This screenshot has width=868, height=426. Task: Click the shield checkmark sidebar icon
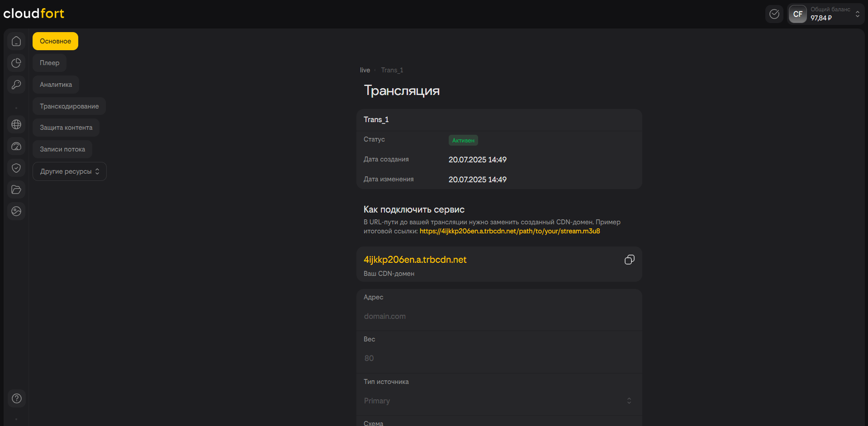pos(16,168)
